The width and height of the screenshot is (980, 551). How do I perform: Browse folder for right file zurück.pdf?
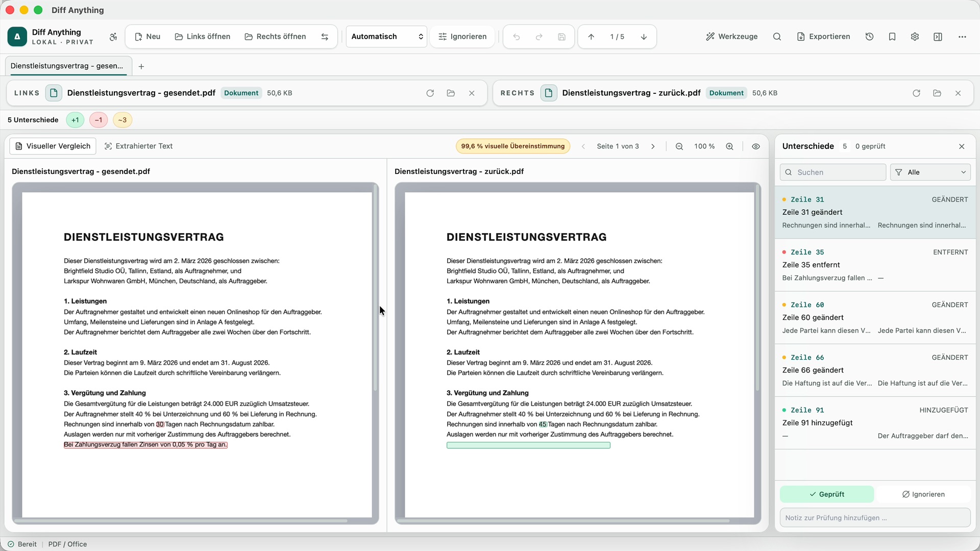point(937,93)
